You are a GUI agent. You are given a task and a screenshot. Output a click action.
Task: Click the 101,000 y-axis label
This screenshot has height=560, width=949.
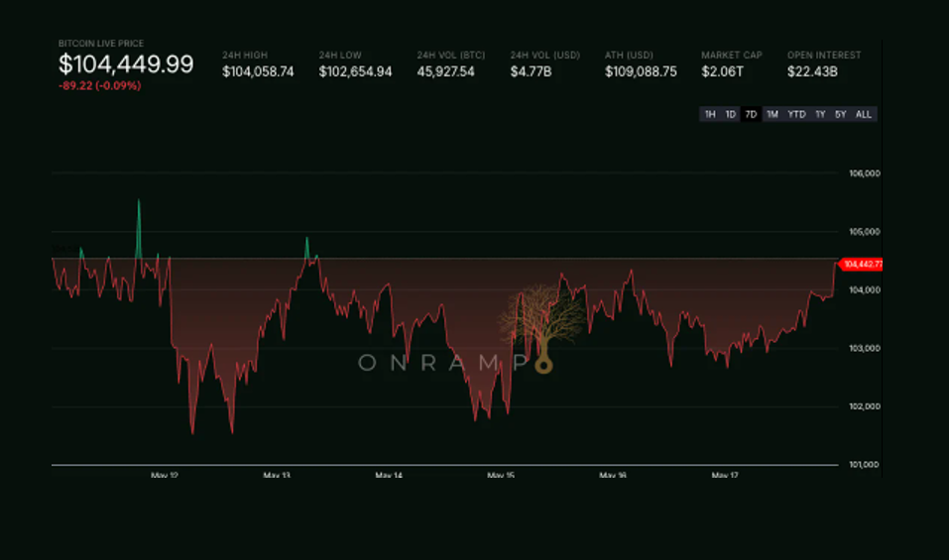click(x=865, y=465)
